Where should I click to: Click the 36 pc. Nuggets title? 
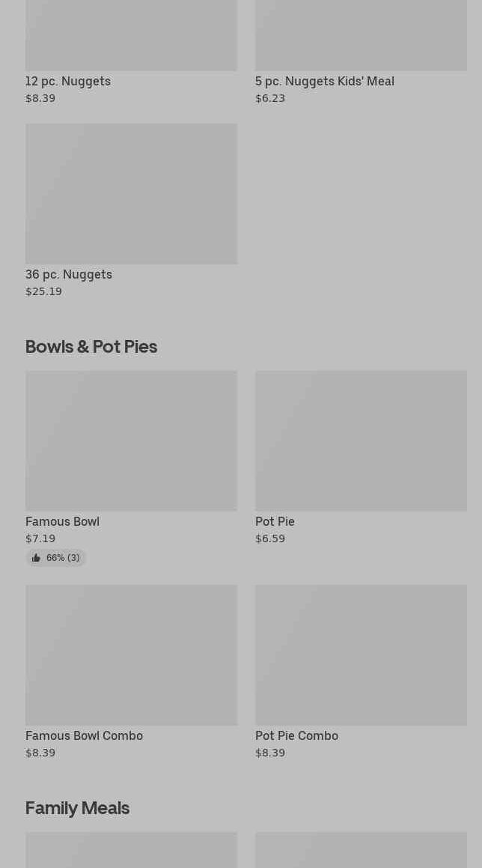(69, 274)
